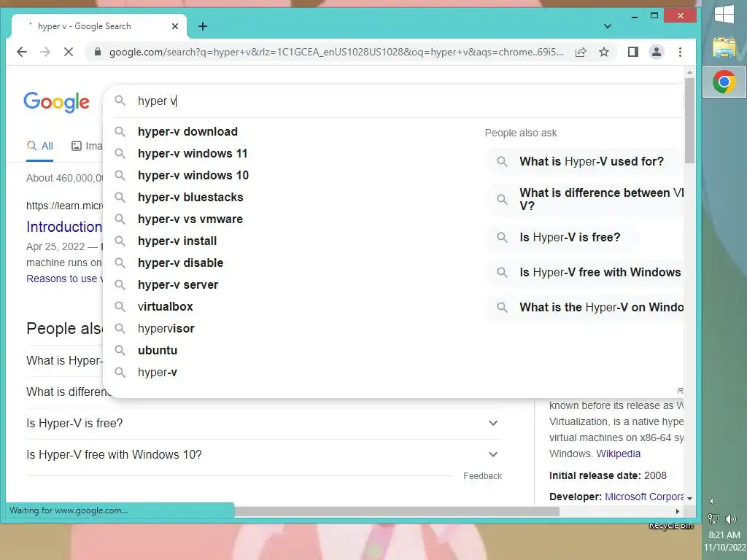Go forward using the browser forward arrow

45,52
